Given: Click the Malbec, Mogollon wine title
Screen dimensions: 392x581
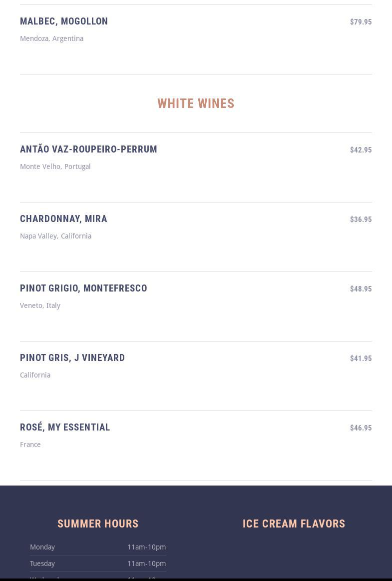Looking at the screenshot, I should (64, 21).
